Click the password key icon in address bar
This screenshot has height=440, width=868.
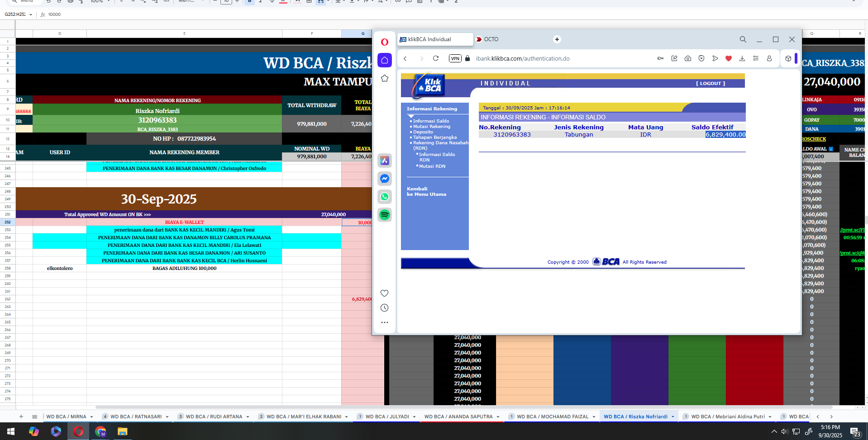661,58
